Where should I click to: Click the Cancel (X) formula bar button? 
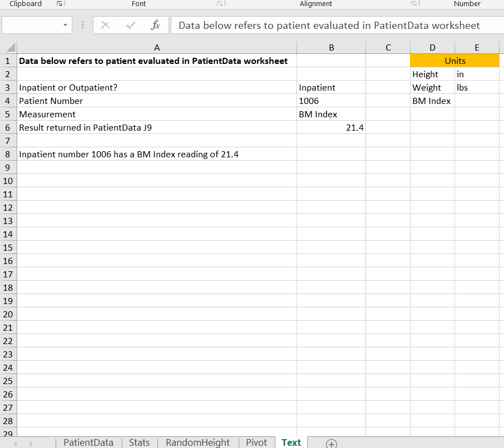[106, 25]
